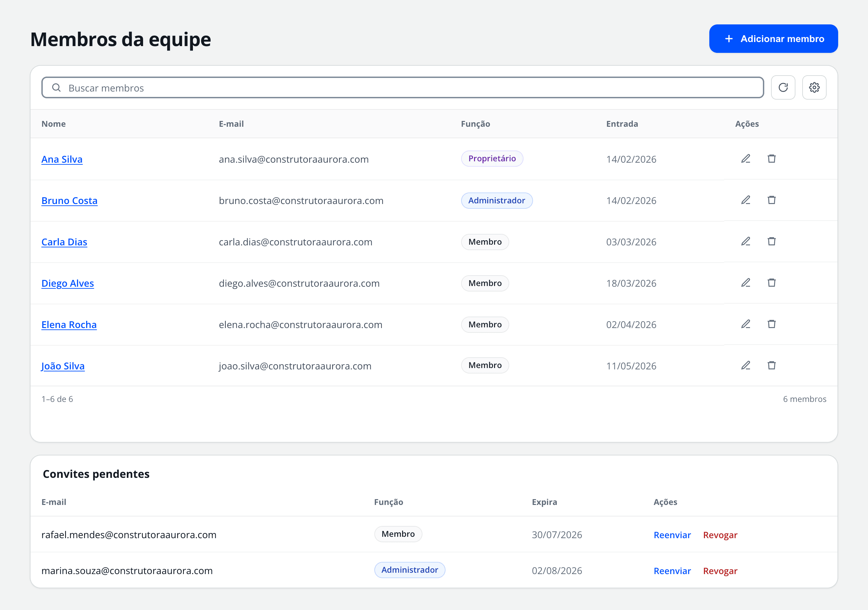
Task: Revogar the invite for rafael.mendes
Action: point(720,535)
